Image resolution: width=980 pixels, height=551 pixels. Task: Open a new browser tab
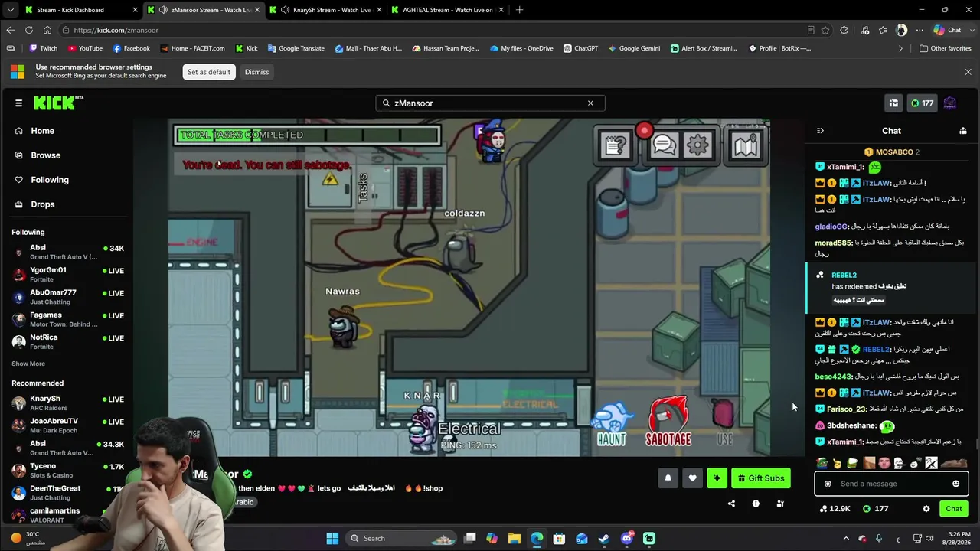(519, 10)
